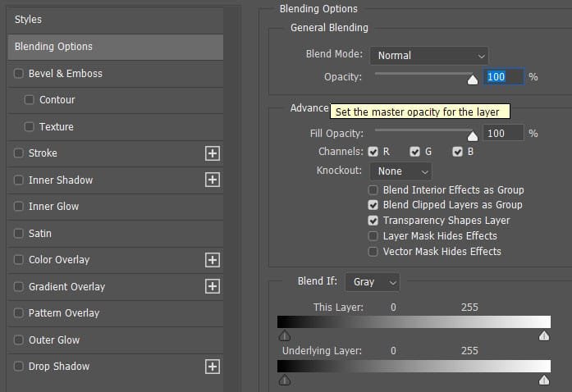
Task: Enable the Bevel & Emboss checkbox
Action: (19, 74)
